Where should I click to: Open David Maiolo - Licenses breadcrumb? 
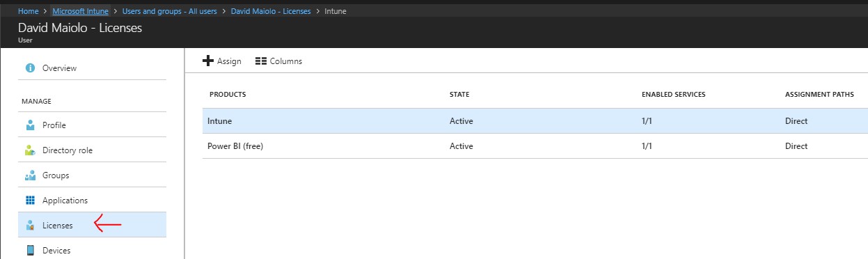pos(271,11)
